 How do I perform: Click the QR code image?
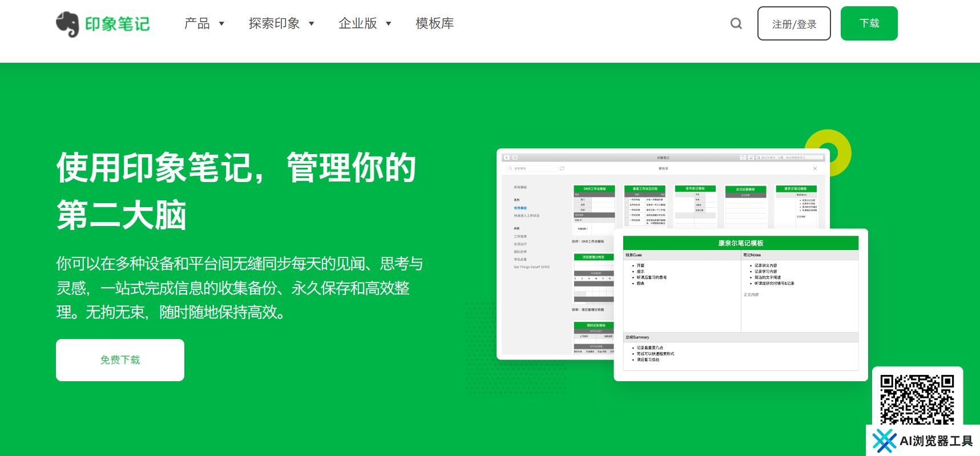coord(917,399)
